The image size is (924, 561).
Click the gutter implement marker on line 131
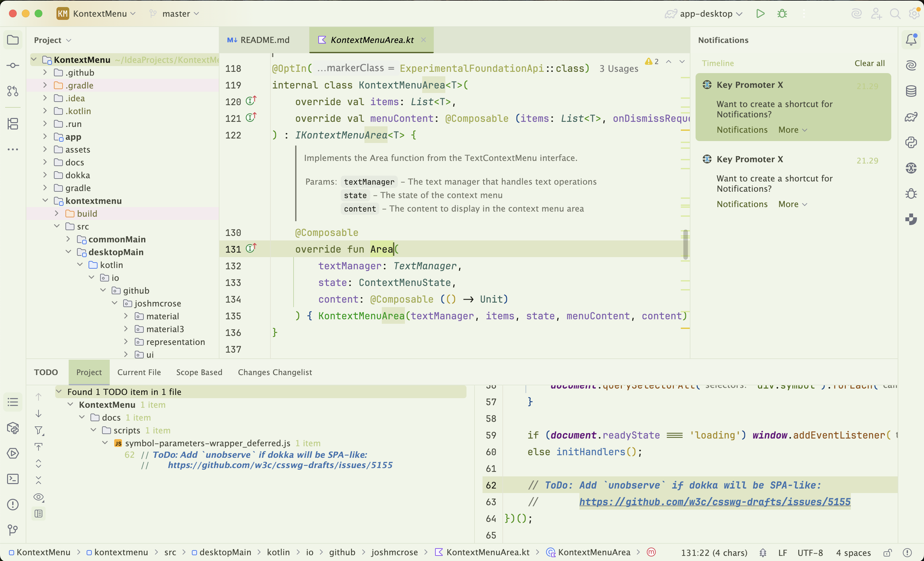point(251,248)
